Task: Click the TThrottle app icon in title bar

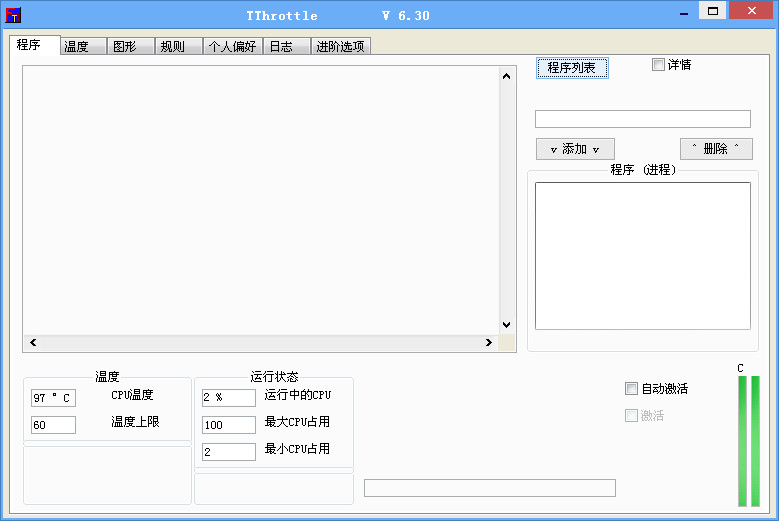Action: coord(13,15)
